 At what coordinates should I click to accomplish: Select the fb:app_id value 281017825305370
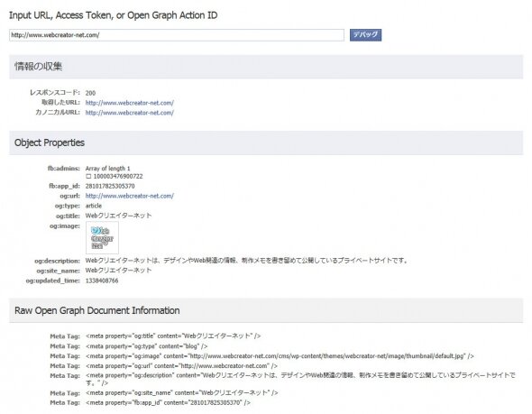110,186
